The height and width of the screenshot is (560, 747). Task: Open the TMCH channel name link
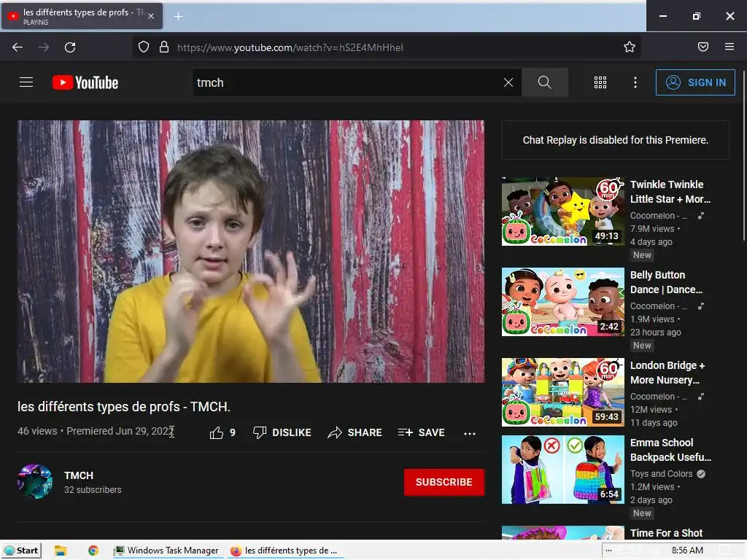79,475
